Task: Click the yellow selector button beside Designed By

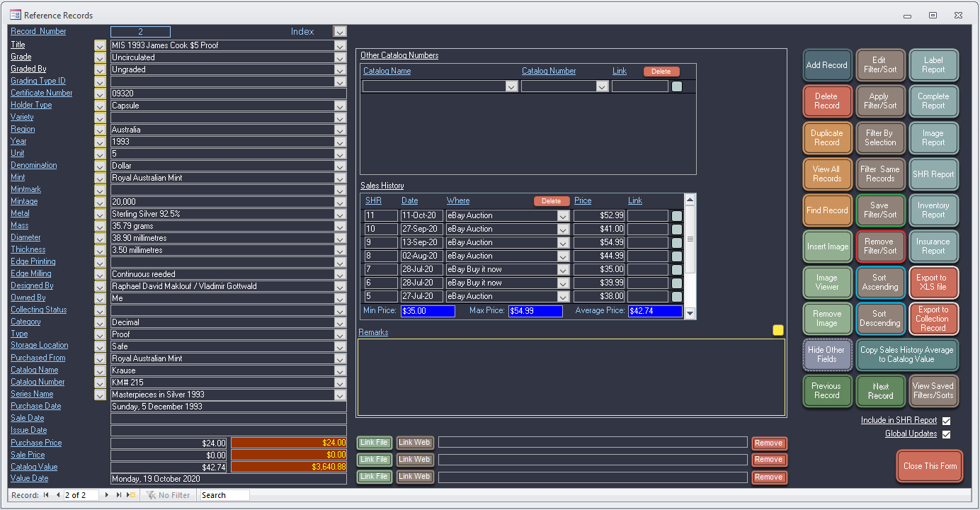Action: coord(100,286)
